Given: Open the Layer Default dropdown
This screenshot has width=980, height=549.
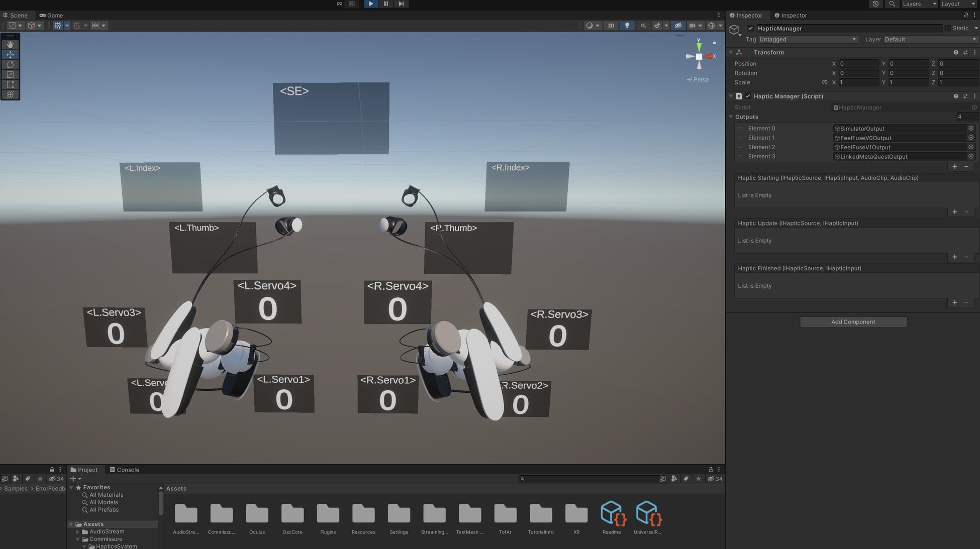Looking at the screenshot, I should pyautogui.click(x=930, y=40).
